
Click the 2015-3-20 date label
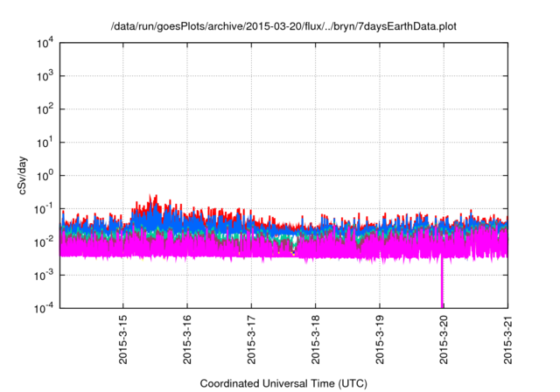[x=444, y=339]
